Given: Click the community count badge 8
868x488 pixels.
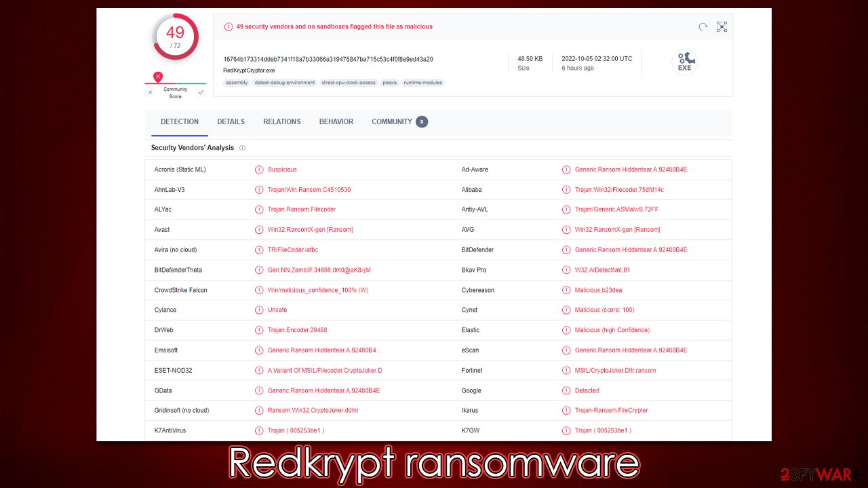Looking at the screenshot, I should coord(422,122).
